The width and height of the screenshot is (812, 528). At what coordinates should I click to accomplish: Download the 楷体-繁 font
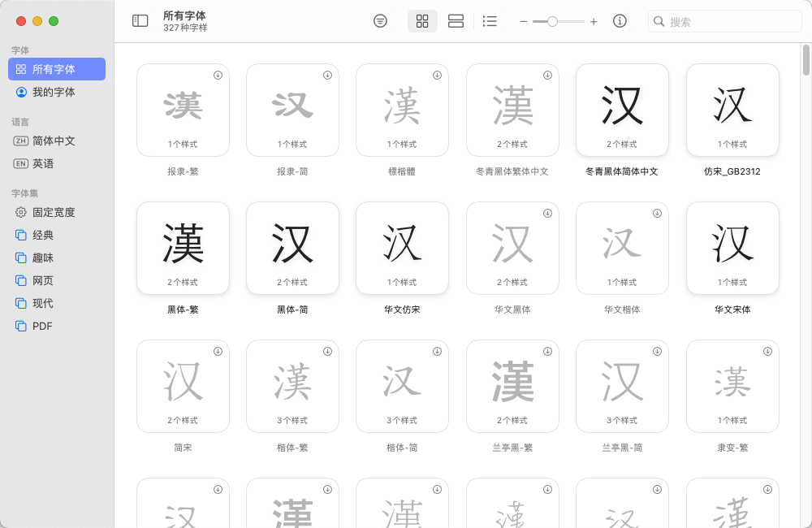click(x=328, y=351)
